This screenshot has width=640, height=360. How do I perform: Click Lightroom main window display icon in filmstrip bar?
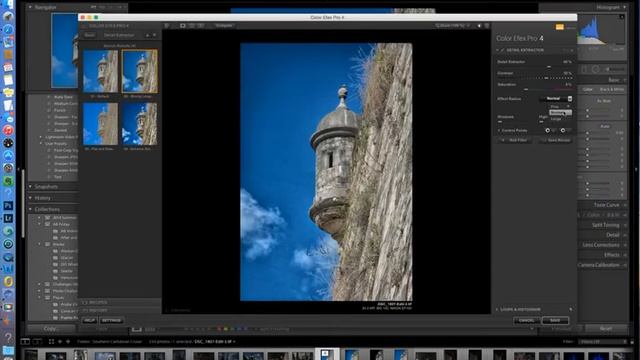(25, 342)
